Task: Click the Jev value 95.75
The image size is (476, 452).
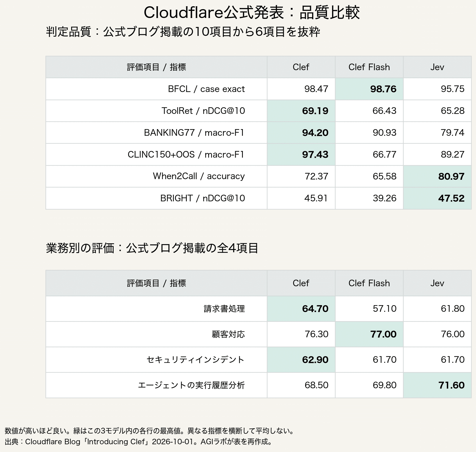Action: click(x=453, y=89)
